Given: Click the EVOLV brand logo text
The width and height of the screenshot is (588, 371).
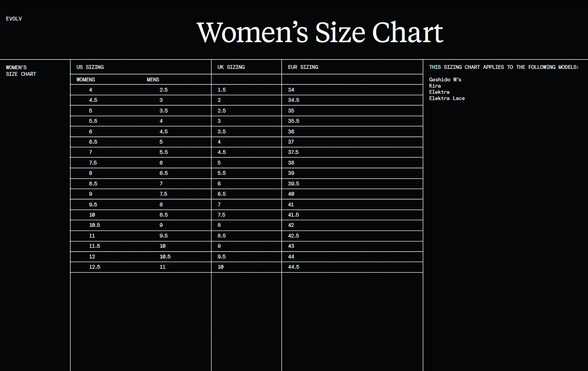Looking at the screenshot, I should [14, 19].
